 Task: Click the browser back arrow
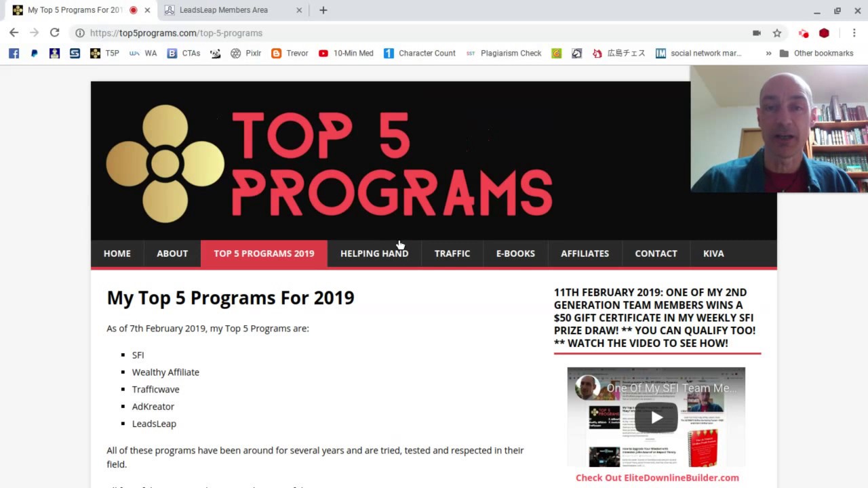[x=14, y=33]
